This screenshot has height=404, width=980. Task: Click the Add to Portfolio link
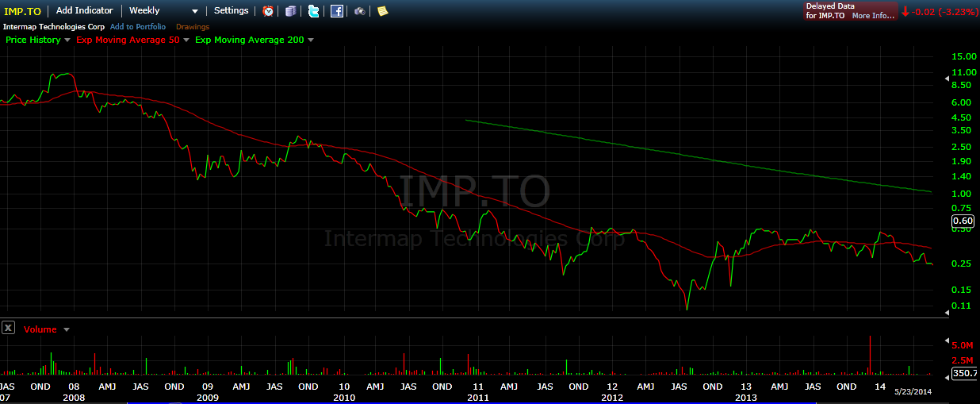pyautogui.click(x=138, y=27)
